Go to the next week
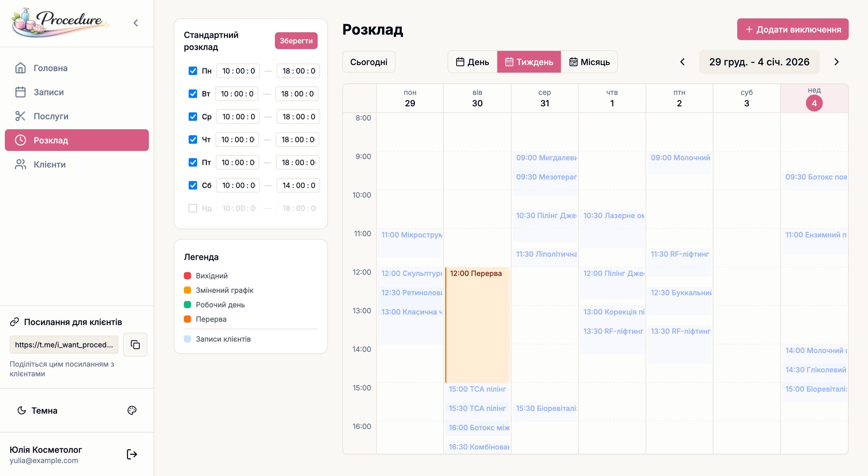Screen dimensions: 868x476 836,62
